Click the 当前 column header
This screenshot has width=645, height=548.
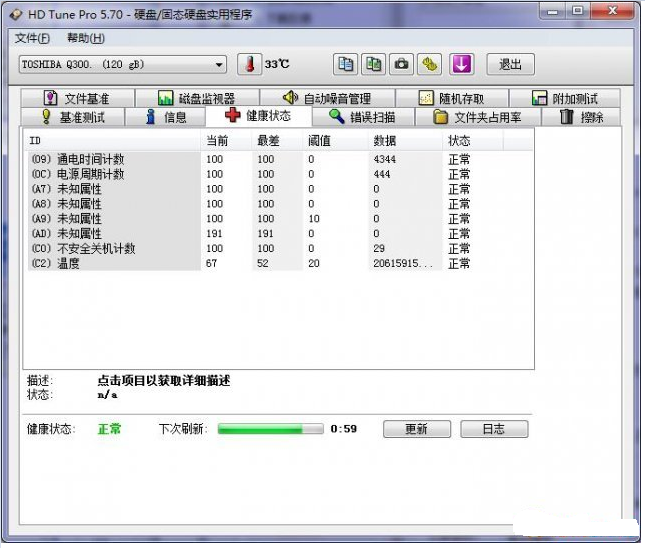pos(226,141)
